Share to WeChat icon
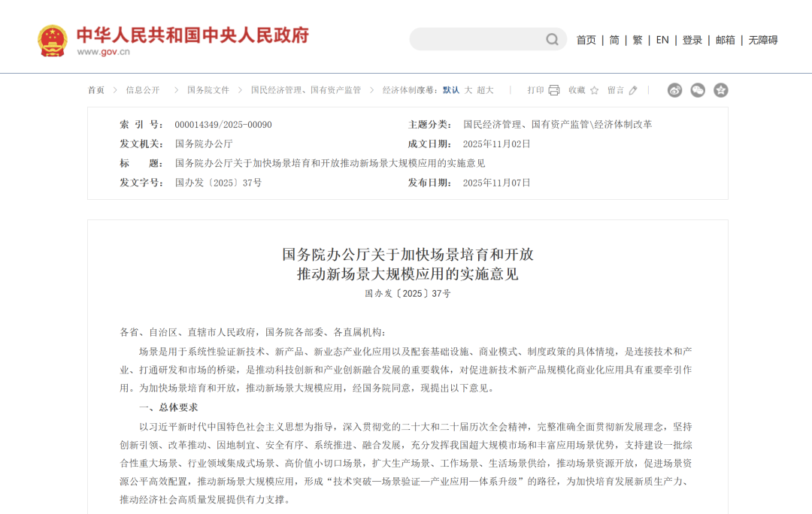The height and width of the screenshot is (514, 812). pyautogui.click(x=698, y=90)
